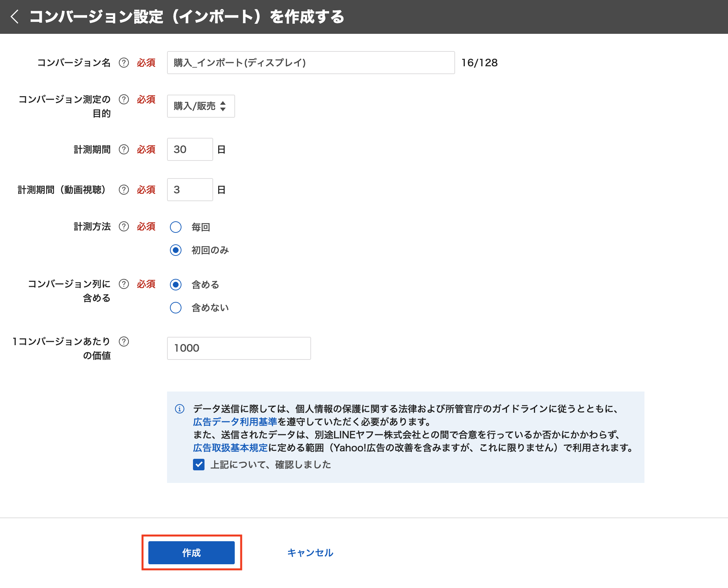Choose the 含める radio option
The image size is (728, 588).
pyautogui.click(x=176, y=285)
